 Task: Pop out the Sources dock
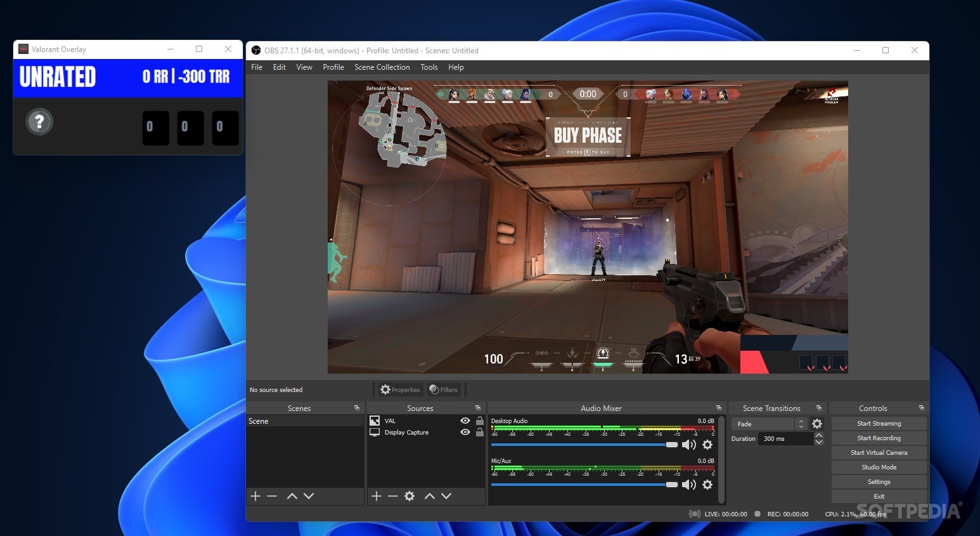[x=478, y=408]
